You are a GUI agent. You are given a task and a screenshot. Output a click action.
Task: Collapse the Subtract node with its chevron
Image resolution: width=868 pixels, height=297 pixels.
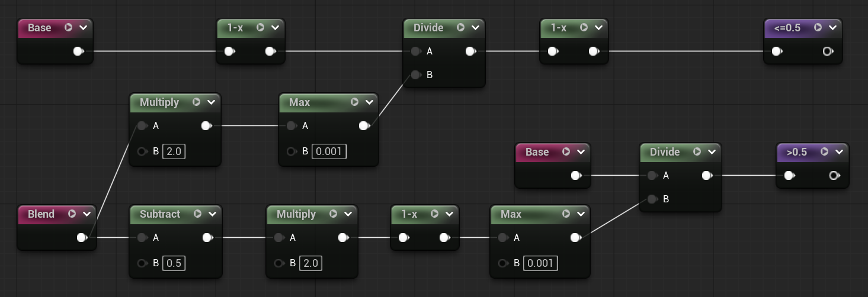pos(212,214)
